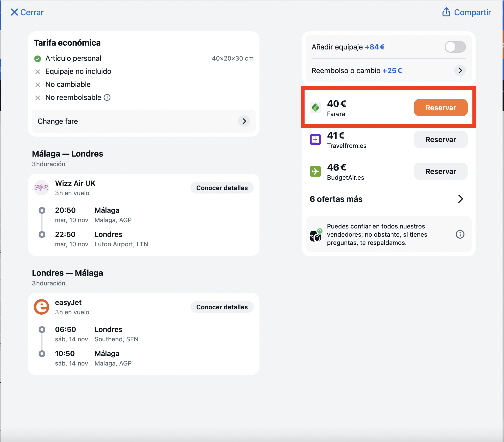504x442 pixels.
Task: Click the Londres — Málaga heading
Action: (x=68, y=273)
